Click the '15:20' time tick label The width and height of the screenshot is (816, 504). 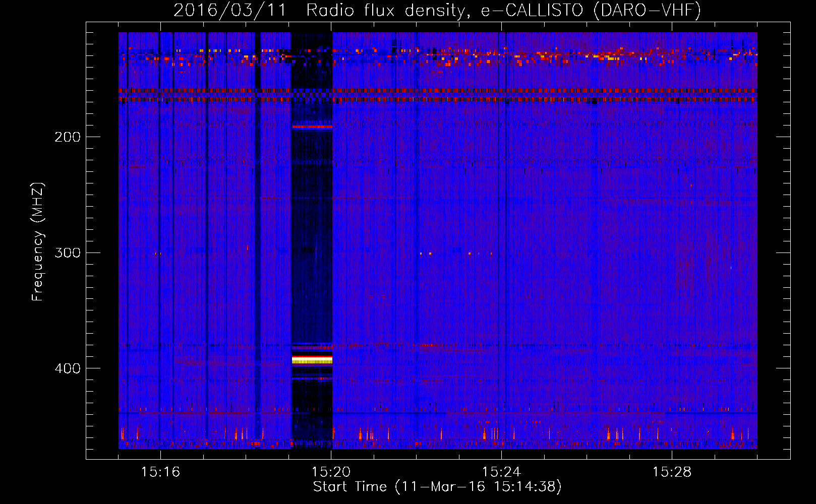coord(331,472)
